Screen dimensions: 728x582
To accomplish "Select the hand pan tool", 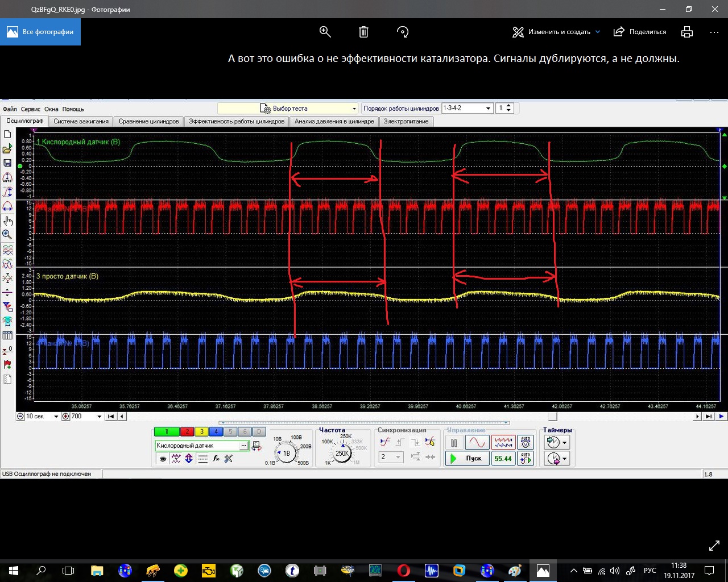I will pyautogui.click(x=7, y=221).
